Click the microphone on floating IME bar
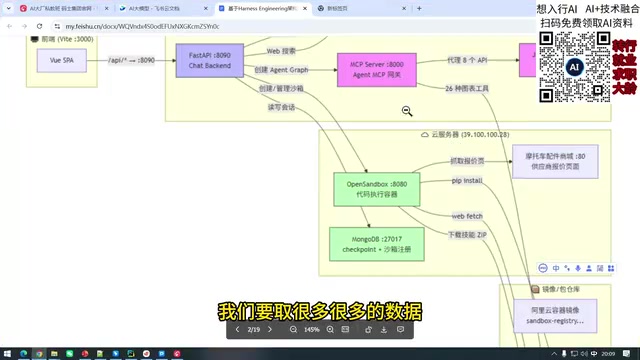Image resolution: width=640 pixels, height=360 pixels. [x=578, y=268]
